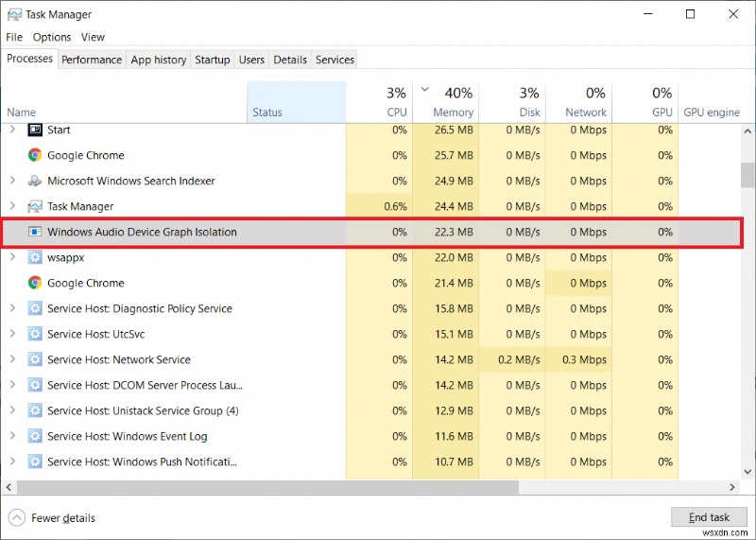
Task: Click the vertical scrollbar down arrow
Action: tap(747, 472)
